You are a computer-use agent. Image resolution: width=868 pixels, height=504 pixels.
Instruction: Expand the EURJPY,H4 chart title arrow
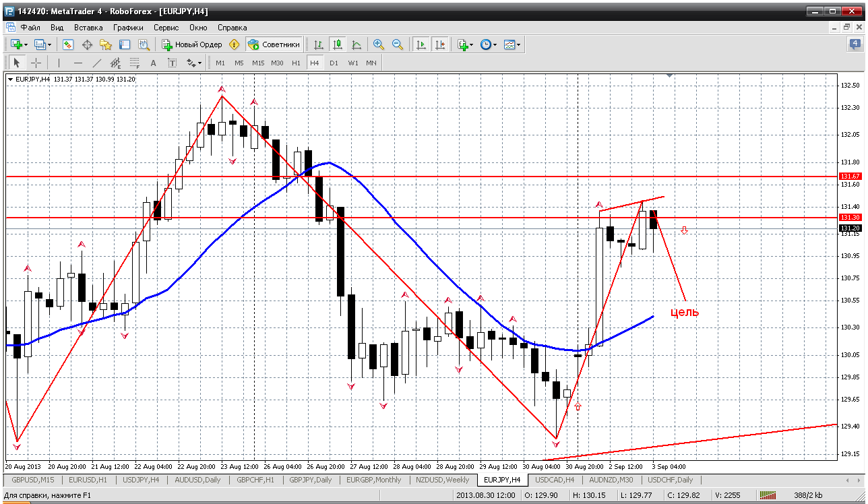[x=10, y=79]
